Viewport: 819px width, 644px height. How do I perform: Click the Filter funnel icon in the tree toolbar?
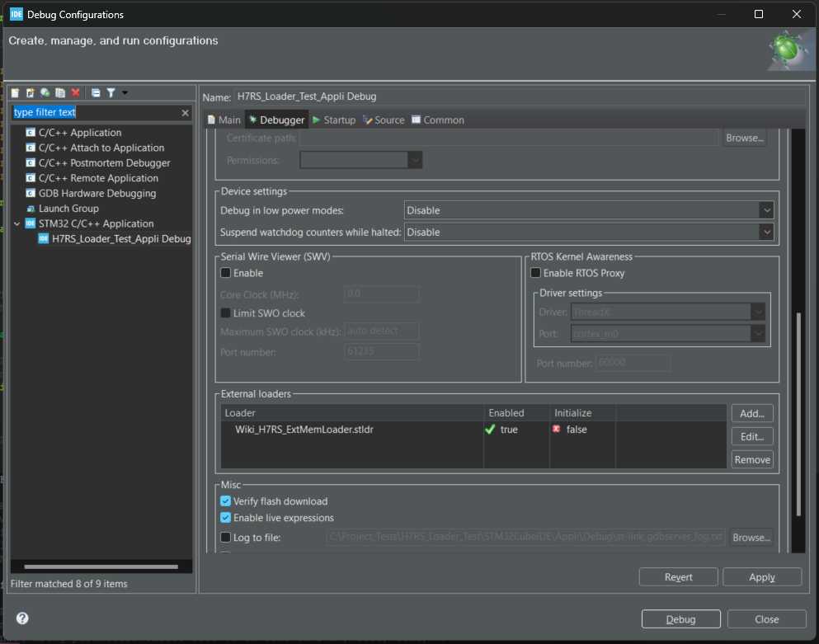[x=111, y=92]
